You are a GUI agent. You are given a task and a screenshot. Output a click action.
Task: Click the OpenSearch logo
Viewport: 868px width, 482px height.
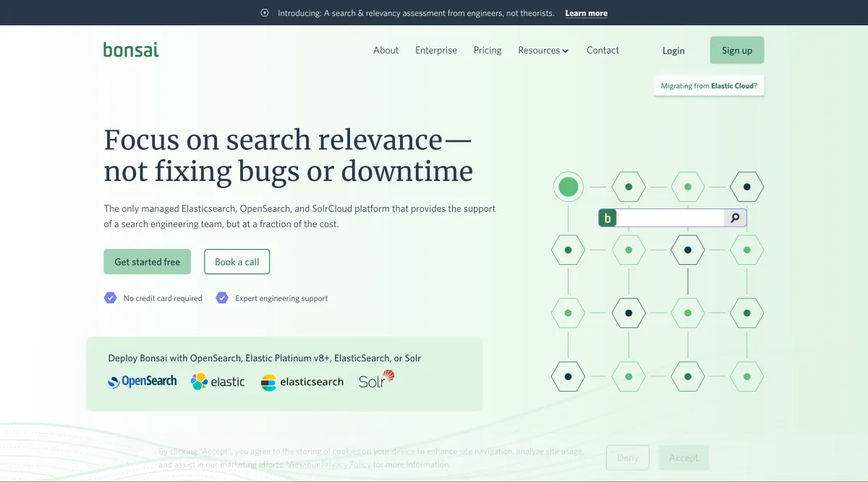[142, 381]
